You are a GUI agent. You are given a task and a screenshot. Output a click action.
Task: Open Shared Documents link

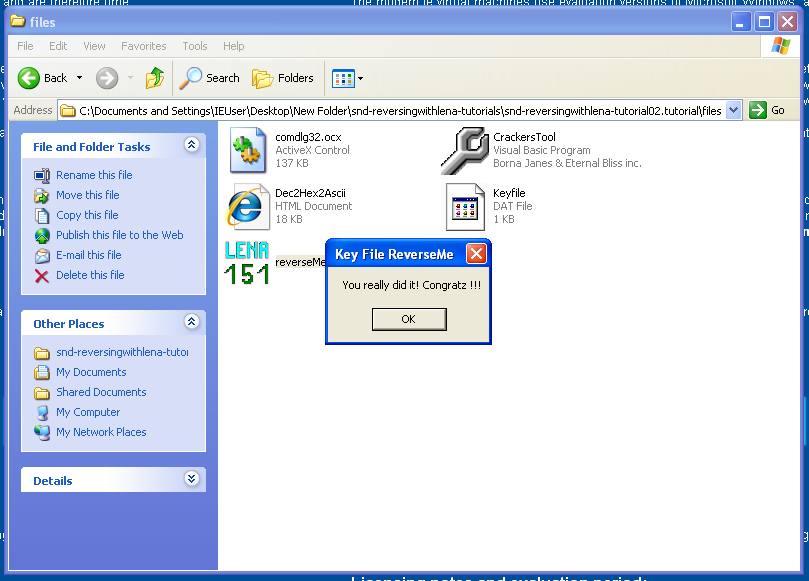click(101, 393)
